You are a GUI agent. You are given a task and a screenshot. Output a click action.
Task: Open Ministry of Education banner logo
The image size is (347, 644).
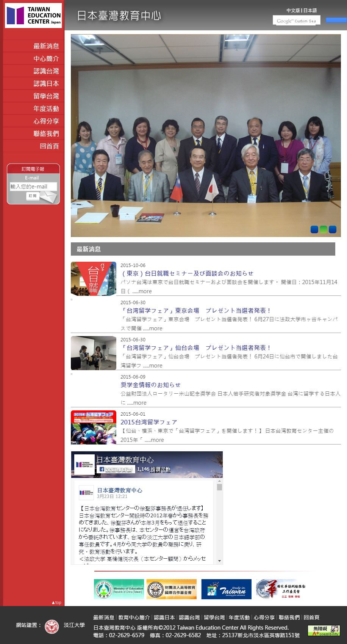point(119,589)
